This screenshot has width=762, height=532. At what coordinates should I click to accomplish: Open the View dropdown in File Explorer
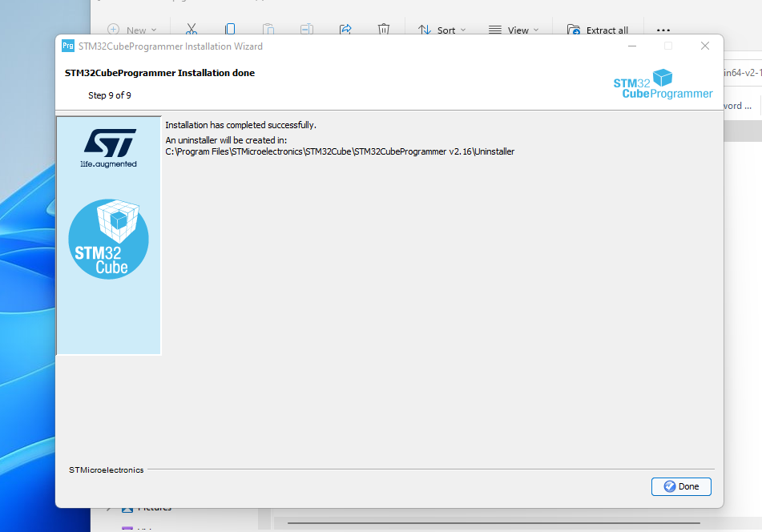[513, 30]
